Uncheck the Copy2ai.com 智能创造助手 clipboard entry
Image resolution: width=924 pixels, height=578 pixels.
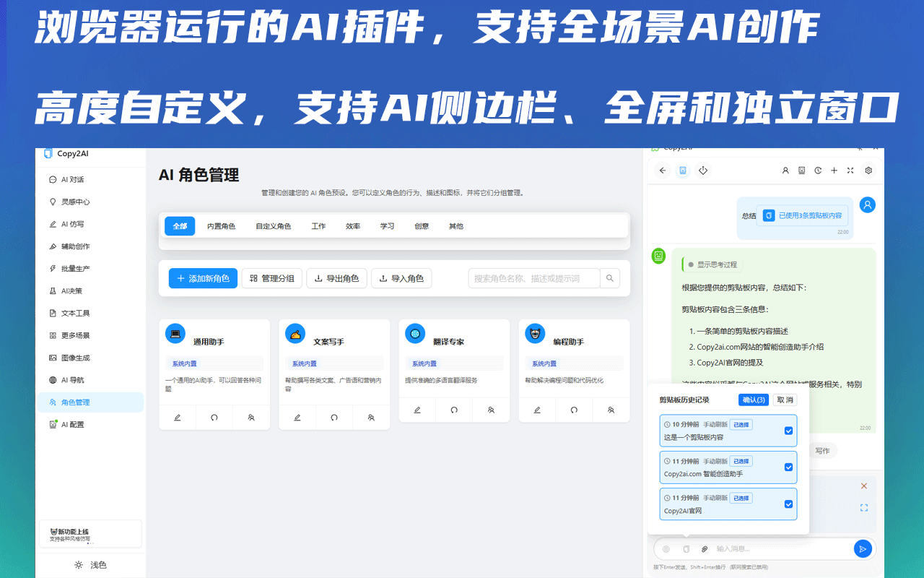point(788,467)
